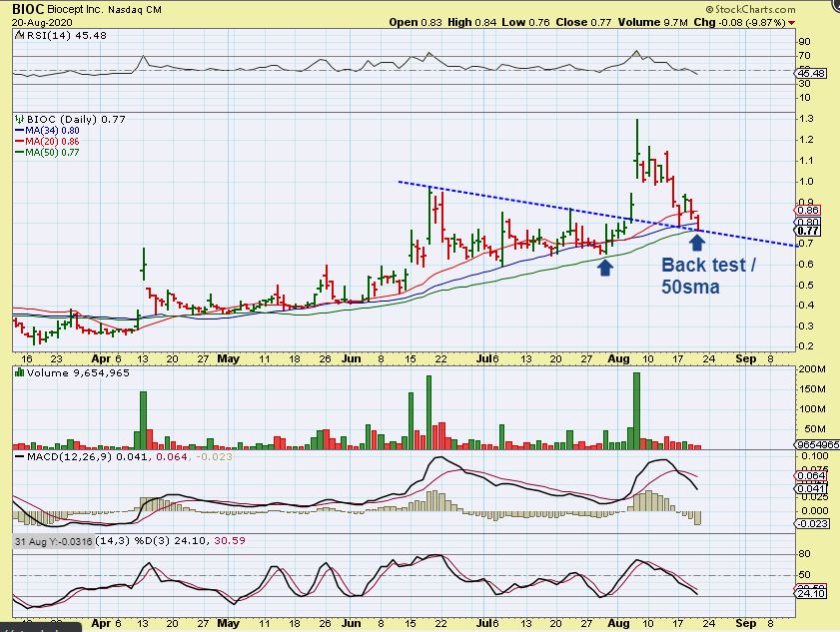Click the MA(50) 0.77 legend entry
Image resolution: width=840 pixels, height=632 pixels.
coord(48,152)
